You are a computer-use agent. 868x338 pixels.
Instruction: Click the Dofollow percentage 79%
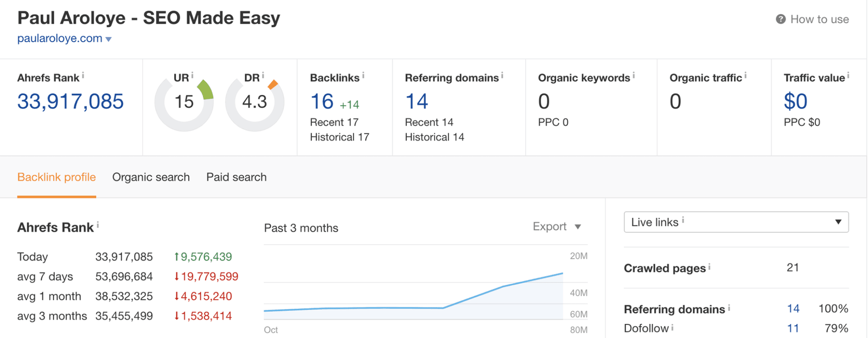836,328
